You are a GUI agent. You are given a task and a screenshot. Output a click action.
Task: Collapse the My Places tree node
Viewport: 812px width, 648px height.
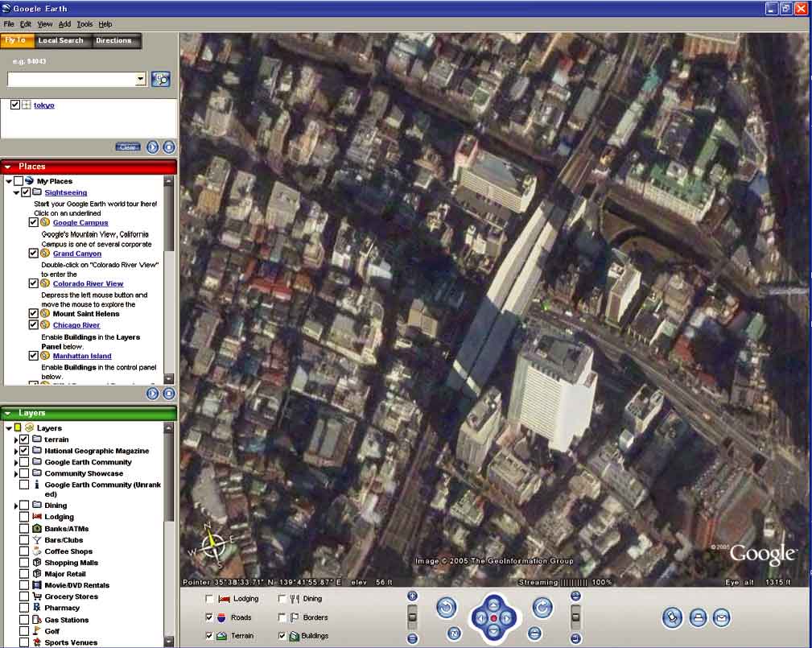click(9, 181)
